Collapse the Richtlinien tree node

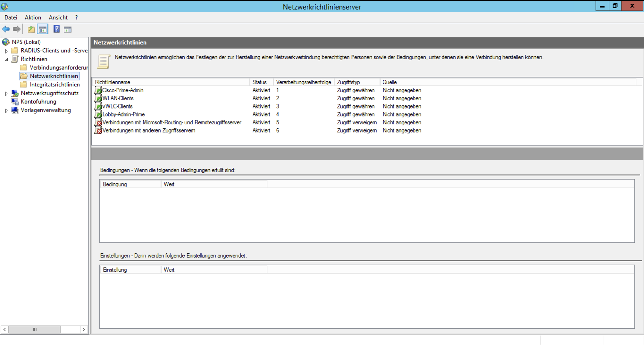coord(7,60)
